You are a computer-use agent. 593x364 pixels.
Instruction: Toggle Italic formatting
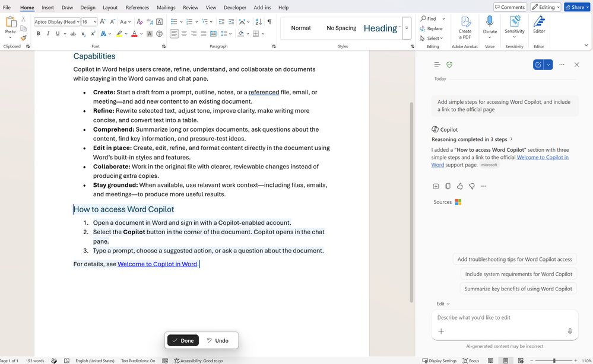click(x=48, y=34)
